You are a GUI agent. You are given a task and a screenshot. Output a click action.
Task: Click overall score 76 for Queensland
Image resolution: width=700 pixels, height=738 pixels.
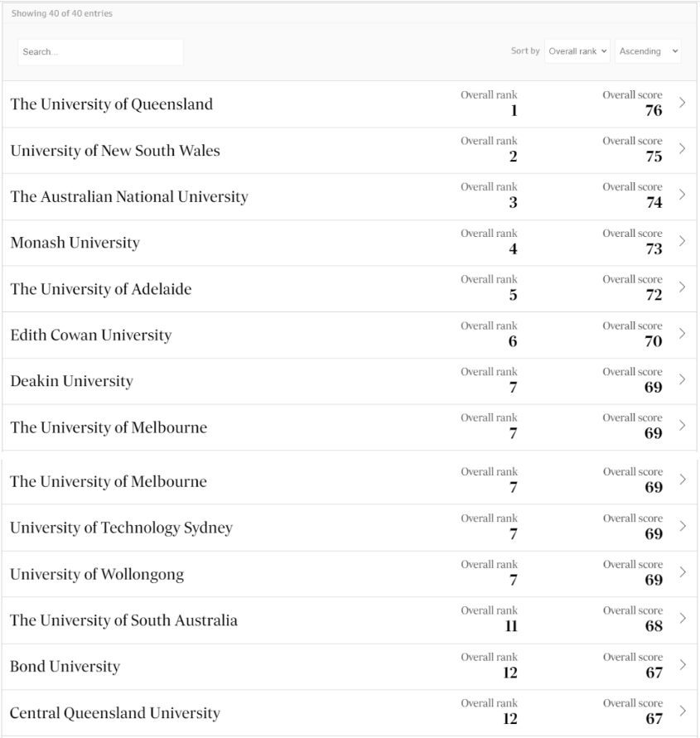654,111
